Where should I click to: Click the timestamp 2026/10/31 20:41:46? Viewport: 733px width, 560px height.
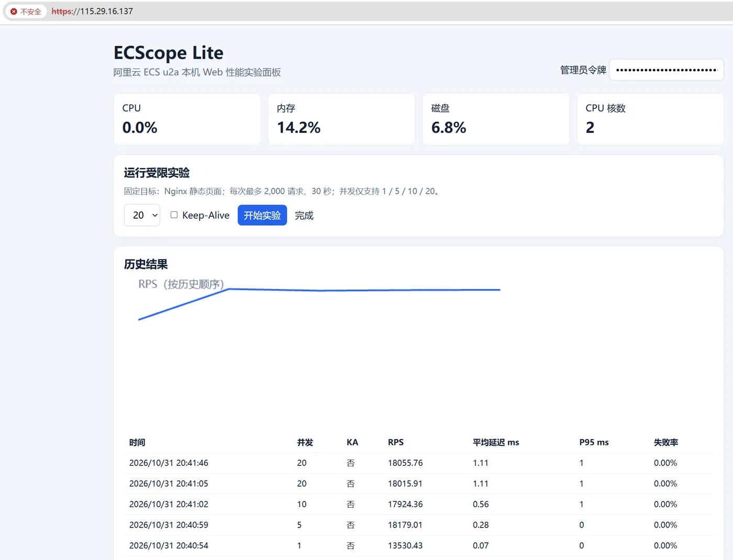pyautogui.click(x=169, y=463)
